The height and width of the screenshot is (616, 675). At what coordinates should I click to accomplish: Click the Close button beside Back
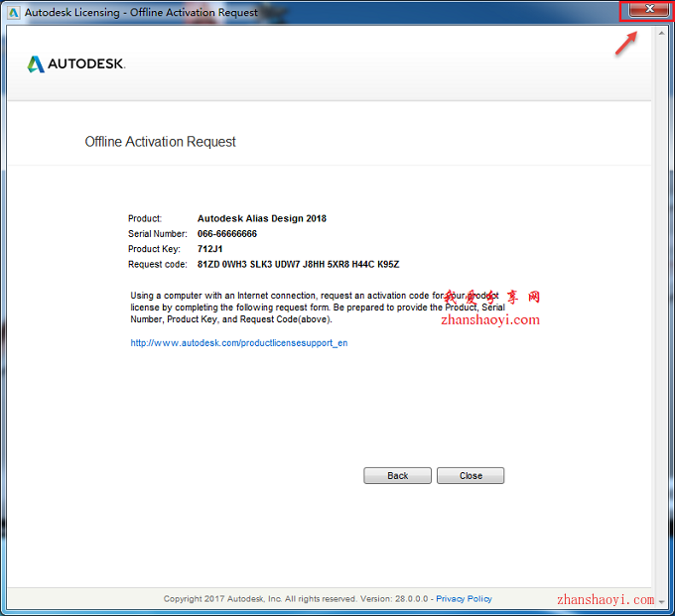click(471, 476)
